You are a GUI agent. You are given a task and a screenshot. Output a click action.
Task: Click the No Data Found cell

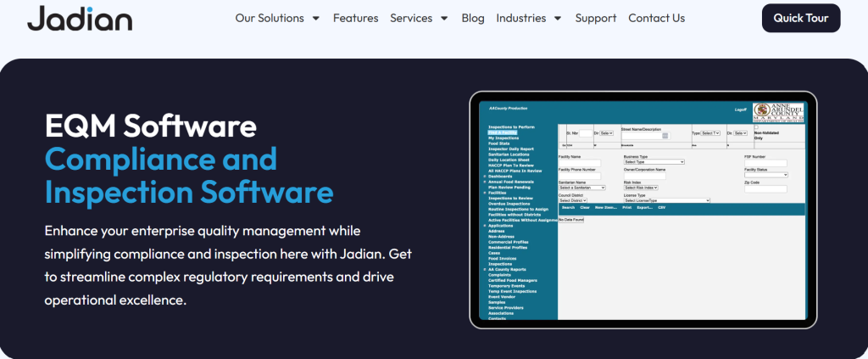point(571,220)
